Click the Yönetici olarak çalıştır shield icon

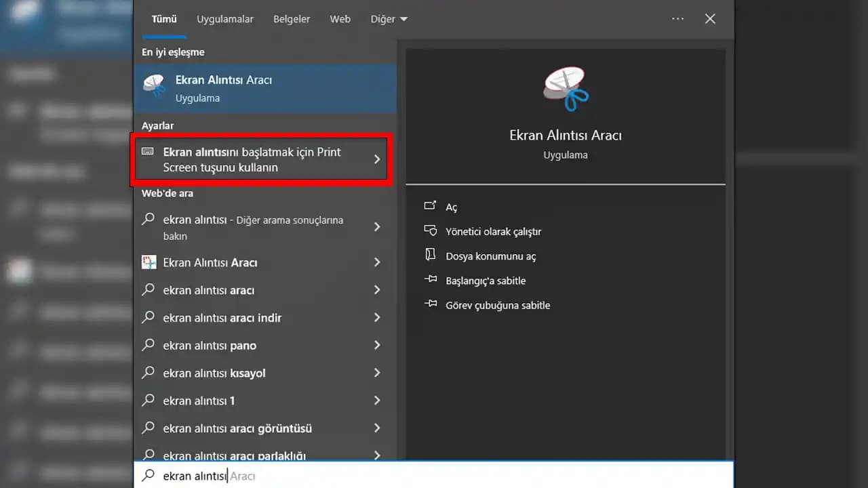point(430,230)
